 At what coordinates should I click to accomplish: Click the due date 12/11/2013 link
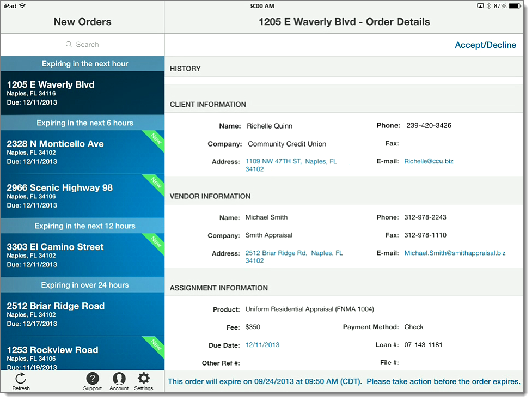(x=262, y=345)
